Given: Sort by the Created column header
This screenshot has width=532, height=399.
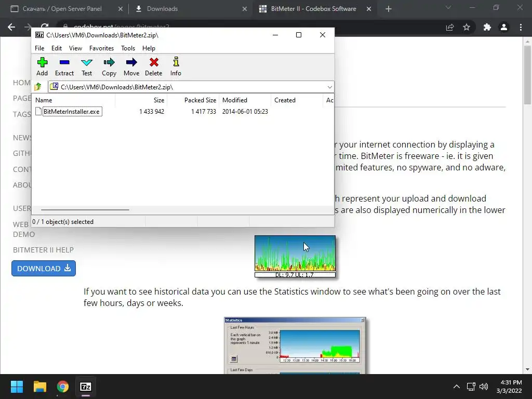Looking at the screenshot, I should click(x=297, y=100).
